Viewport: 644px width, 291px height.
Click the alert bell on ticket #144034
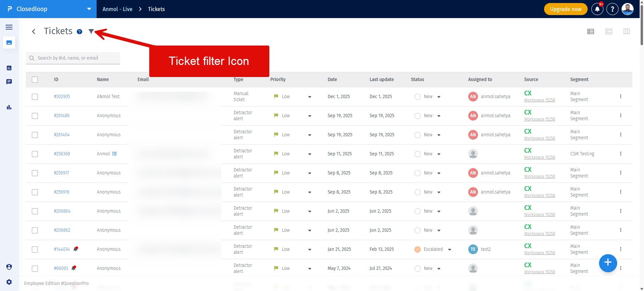(76, 249)
